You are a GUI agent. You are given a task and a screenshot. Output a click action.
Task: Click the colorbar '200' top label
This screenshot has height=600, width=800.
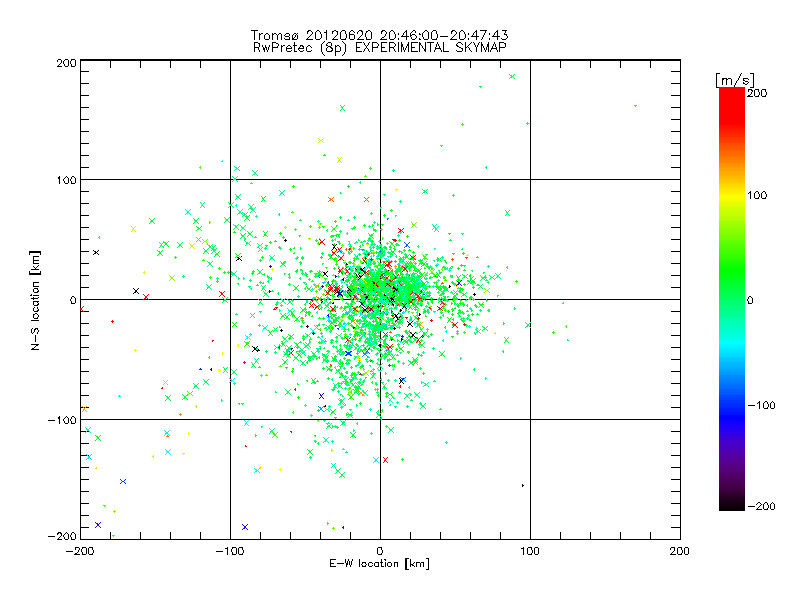coord(757,93)
